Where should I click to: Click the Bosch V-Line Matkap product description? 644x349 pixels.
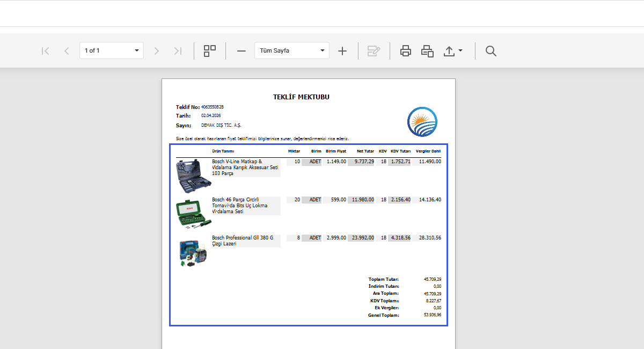[x=246, y=168]
